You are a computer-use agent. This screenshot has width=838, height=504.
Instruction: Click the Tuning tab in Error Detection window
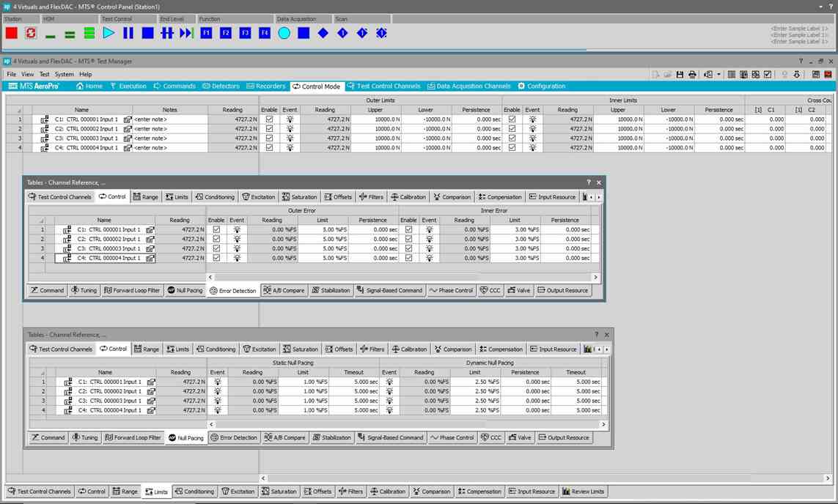[x=84, y=291]
